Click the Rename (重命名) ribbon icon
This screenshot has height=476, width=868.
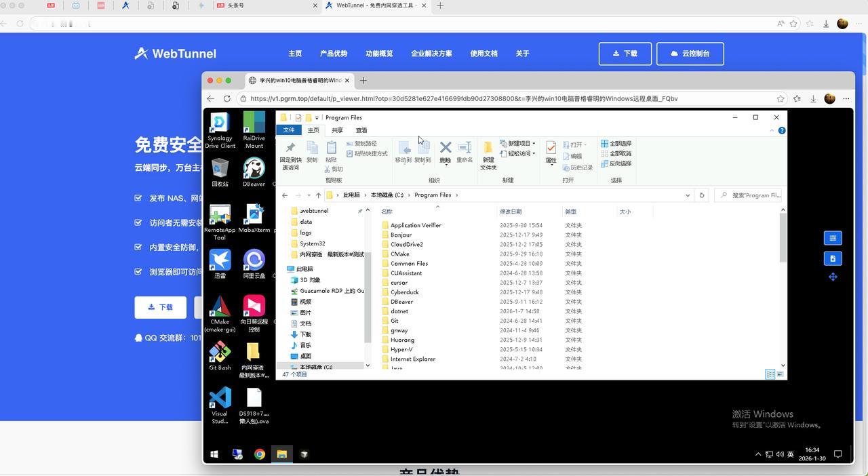465,153
